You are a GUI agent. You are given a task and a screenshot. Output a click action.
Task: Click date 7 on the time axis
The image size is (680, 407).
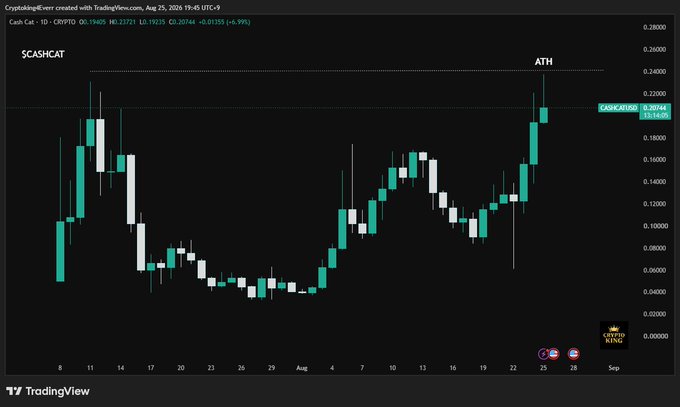(362, 368)
